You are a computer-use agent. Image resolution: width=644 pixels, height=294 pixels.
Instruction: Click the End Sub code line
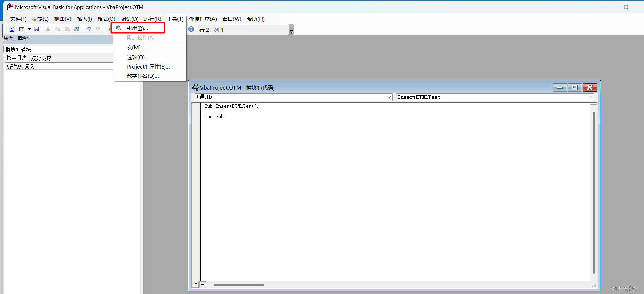click(x=214, y=117)
